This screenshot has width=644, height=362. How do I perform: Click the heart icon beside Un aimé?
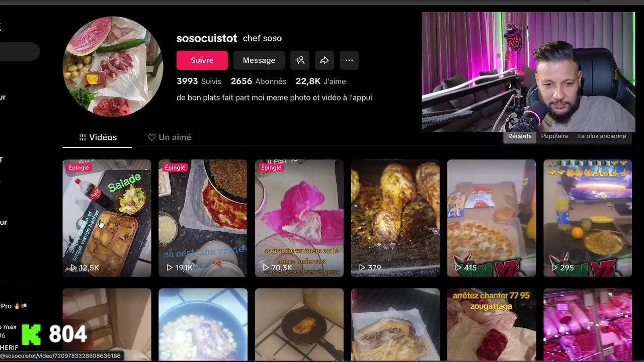coord(151,137)
